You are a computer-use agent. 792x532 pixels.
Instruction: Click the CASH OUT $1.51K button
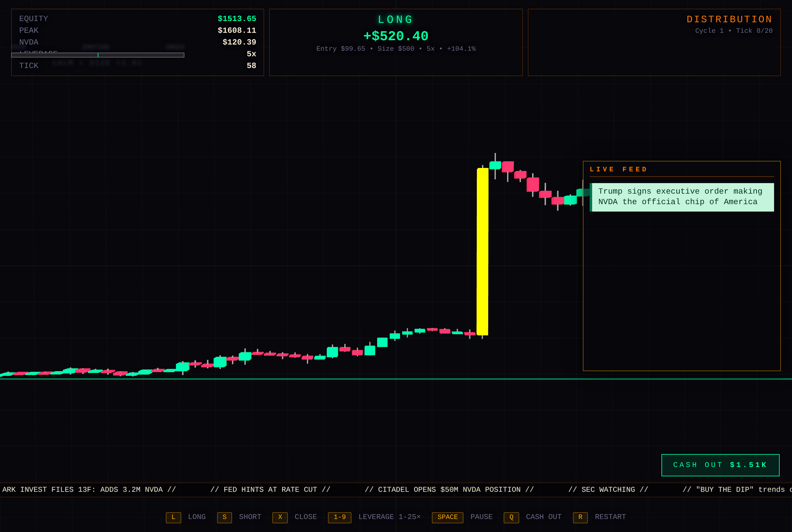tap(720, 465)
